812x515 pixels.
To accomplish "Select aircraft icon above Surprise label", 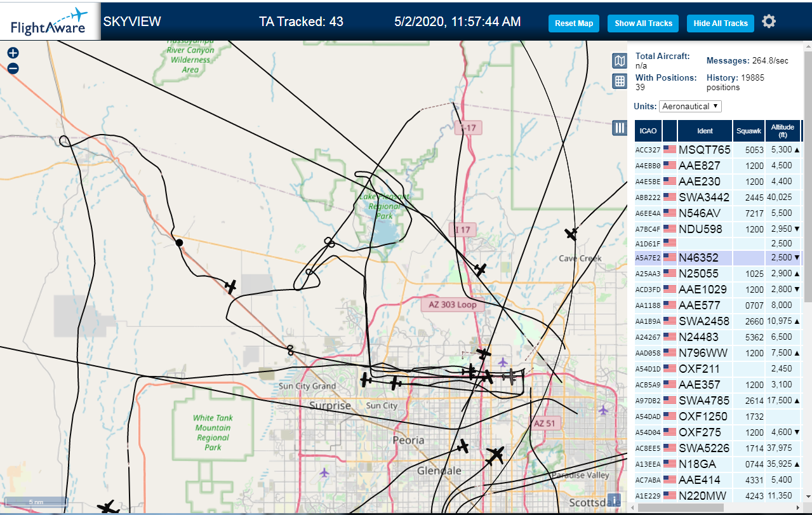I will pos(366,380).
